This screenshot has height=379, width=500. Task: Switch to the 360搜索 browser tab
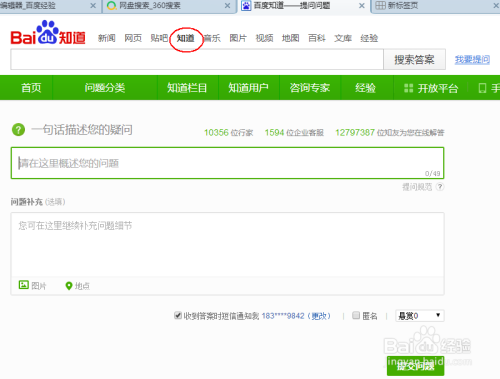pos(169,6)
